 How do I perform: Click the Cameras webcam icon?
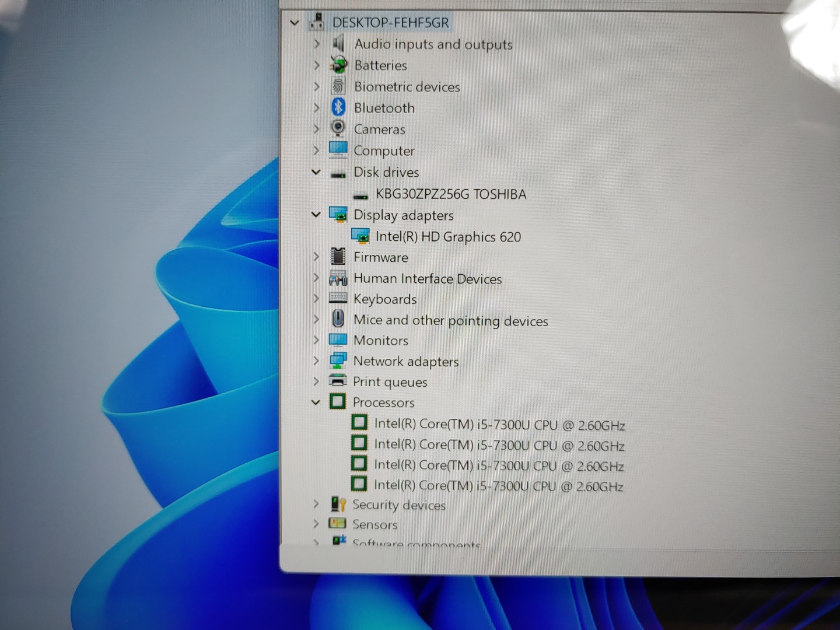[338, 128]
